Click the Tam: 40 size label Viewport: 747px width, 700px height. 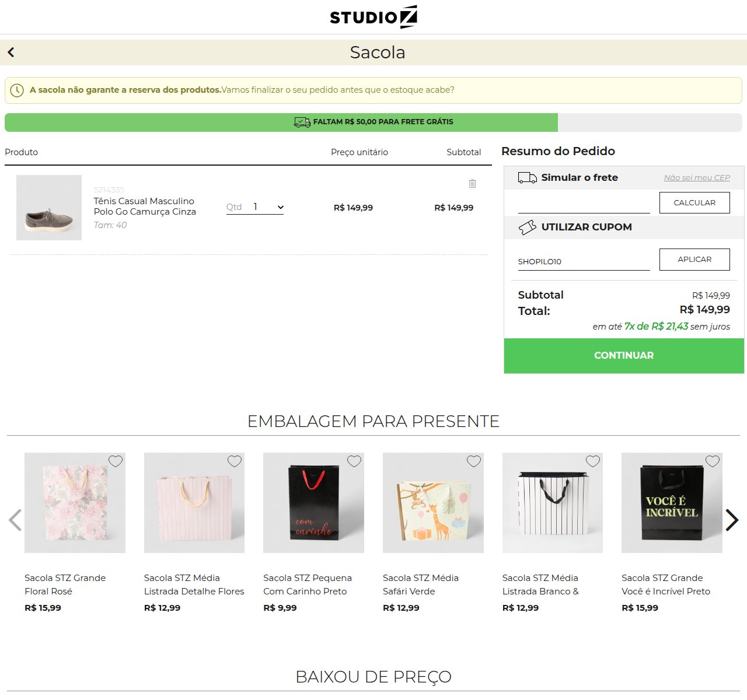click(110, 225)
